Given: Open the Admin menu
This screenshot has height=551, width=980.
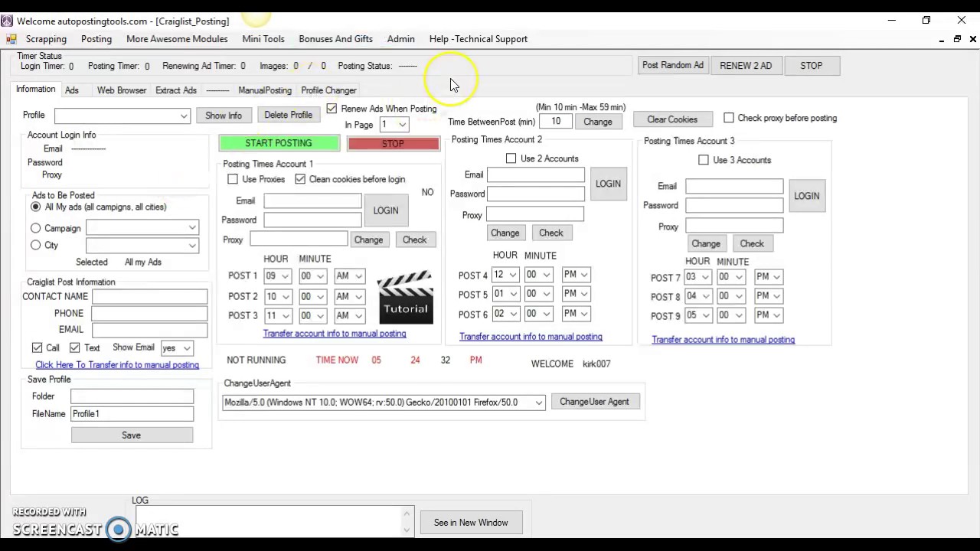Looking at the screenshot, I should [400, 39].
